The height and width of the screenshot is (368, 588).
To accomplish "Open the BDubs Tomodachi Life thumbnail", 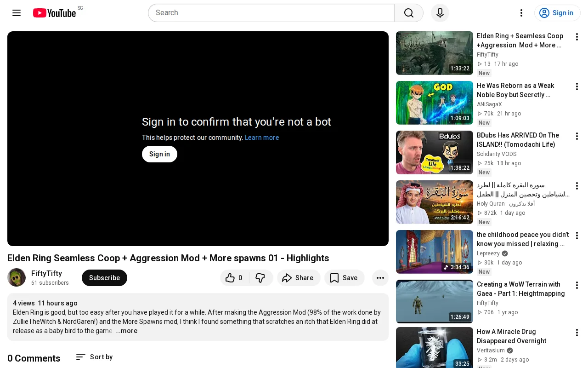I will 435,152.
